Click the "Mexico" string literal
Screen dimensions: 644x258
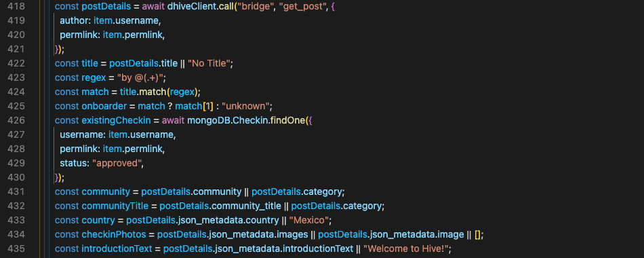click(309, 220)
